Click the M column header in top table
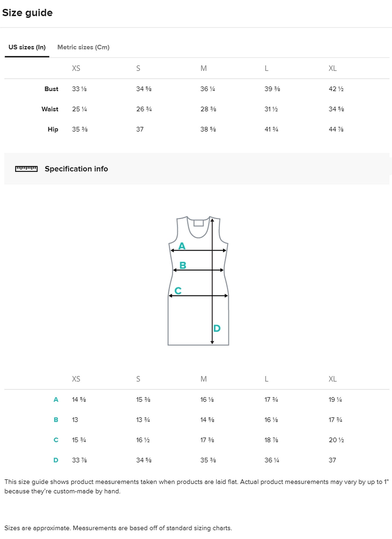Viewport: 392px width, 539px height. tap(204, 68)
